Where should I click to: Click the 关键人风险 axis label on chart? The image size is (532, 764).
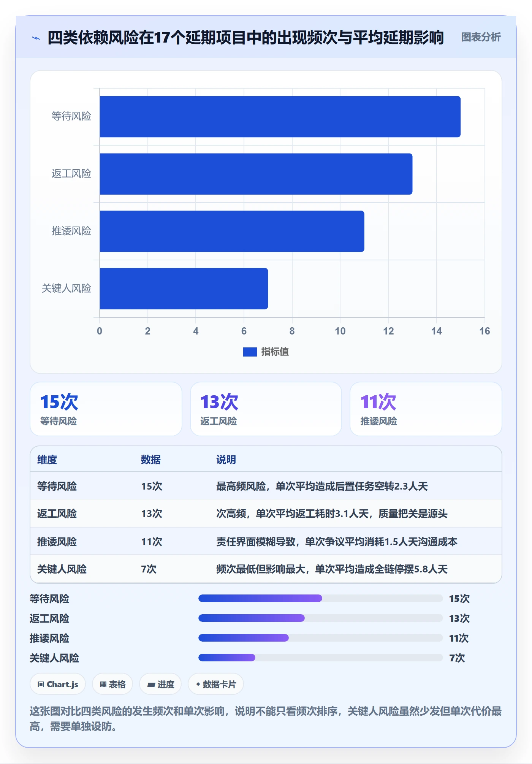tap(66, 288)
